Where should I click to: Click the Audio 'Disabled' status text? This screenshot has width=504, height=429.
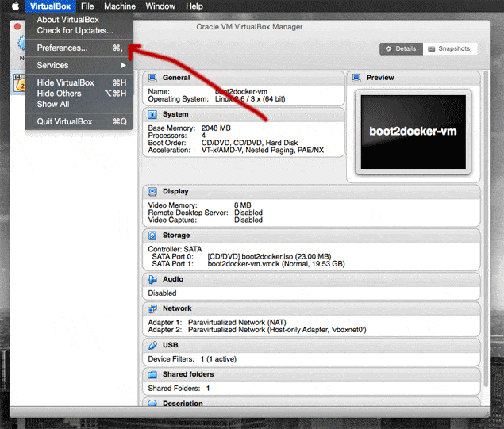162,293
